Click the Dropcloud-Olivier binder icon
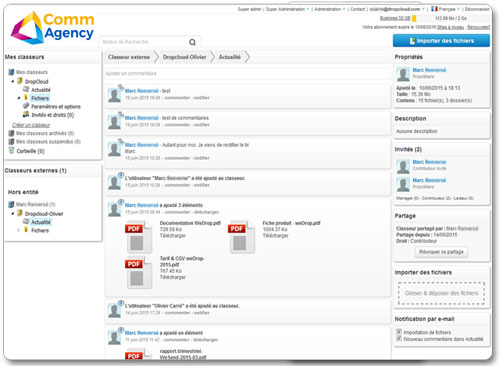The height and width of the screenshot is (366, 500). 20,213
